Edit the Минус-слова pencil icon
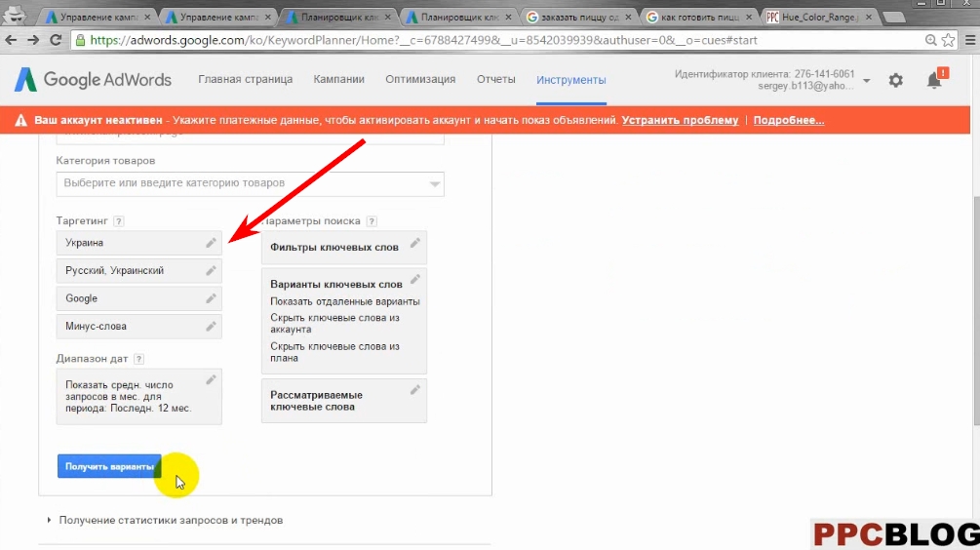 [212, 327]
